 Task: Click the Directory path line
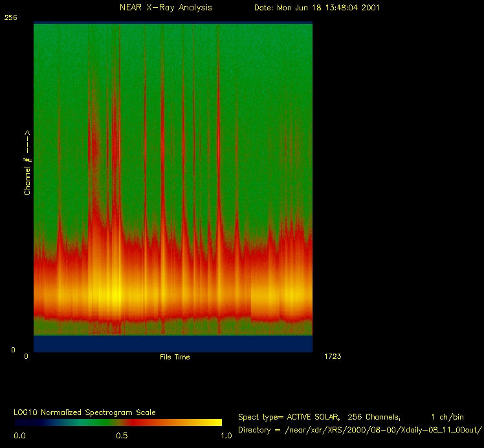tap(360, 430)
